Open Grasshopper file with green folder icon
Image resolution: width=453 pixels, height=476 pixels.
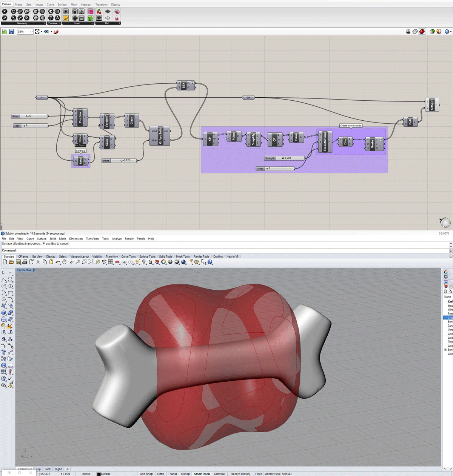4,32
